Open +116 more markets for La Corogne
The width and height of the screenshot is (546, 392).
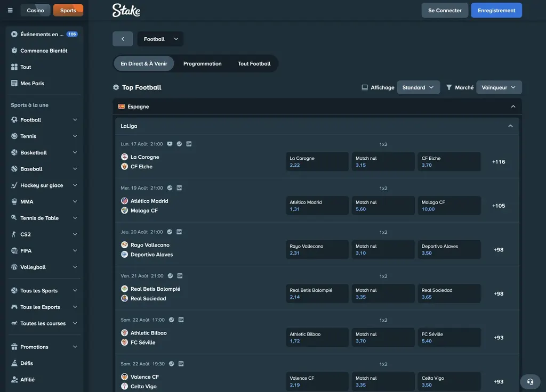499,162
